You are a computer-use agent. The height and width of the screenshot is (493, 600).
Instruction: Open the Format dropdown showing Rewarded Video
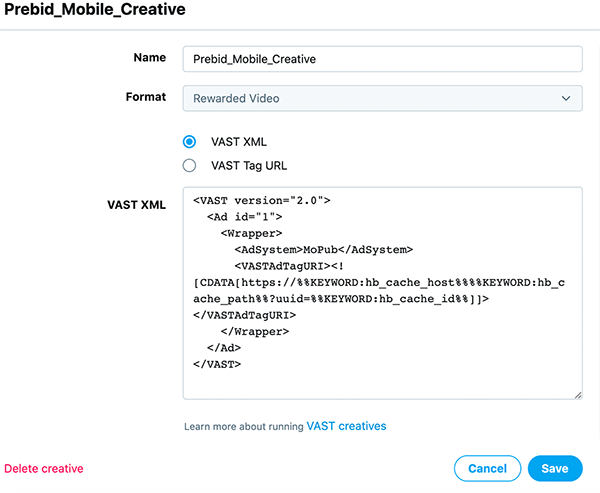click(x=381, y=98)
